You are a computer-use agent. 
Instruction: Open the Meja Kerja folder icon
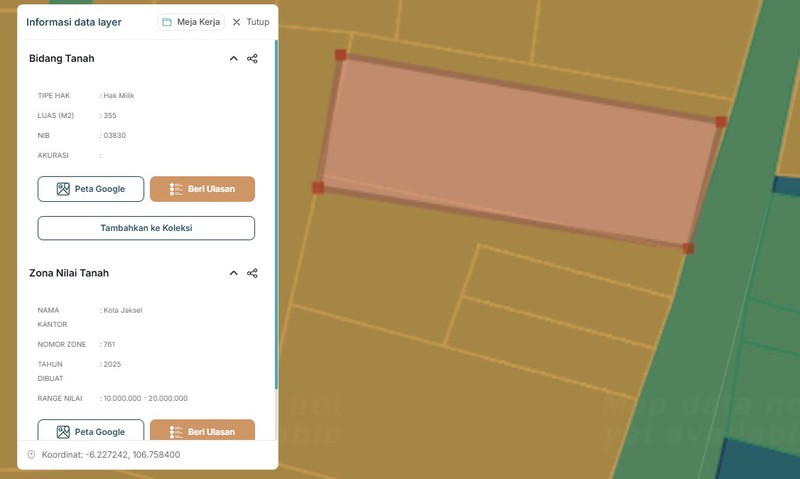tap(167, 22)
